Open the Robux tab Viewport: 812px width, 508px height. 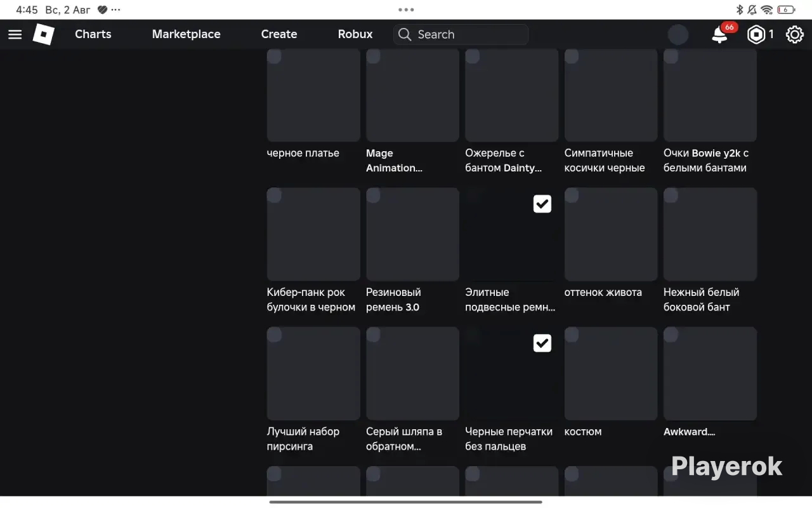pyautogui.click(x=355, y=34)
